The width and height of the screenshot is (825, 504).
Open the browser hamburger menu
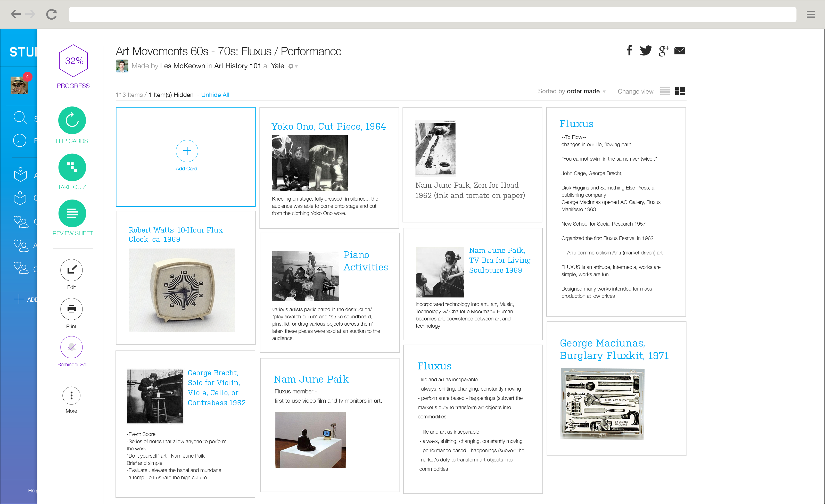click(811, 14)
